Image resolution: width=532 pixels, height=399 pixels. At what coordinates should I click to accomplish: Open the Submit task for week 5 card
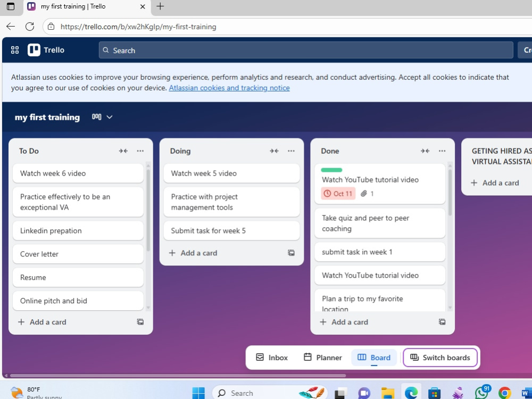click(x=232, y=231)
